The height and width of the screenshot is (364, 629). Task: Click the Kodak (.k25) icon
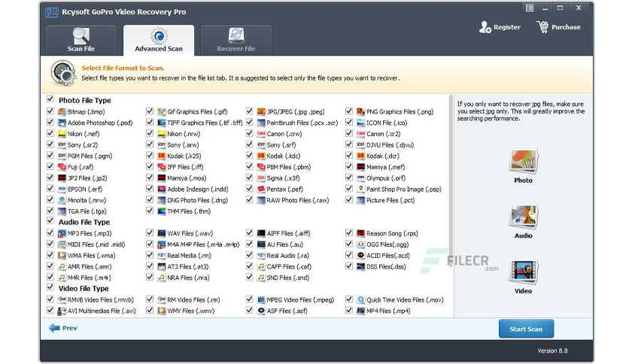tap(162, 156)
